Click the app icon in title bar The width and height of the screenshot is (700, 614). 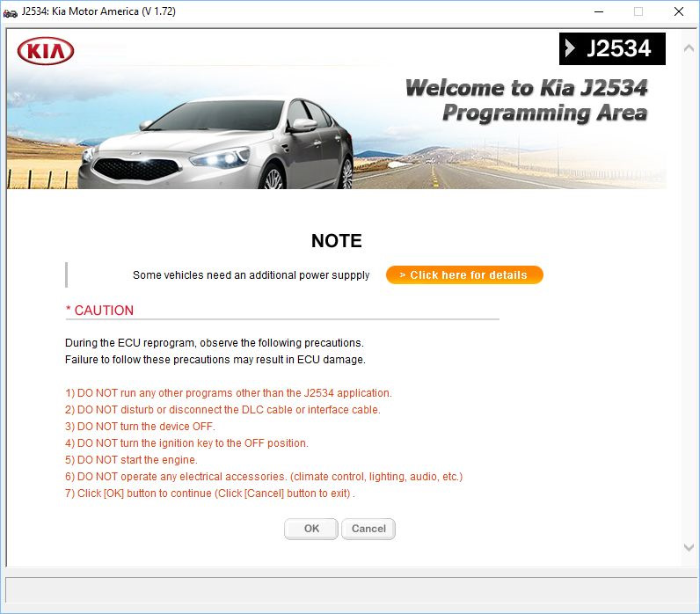(11, 12)
